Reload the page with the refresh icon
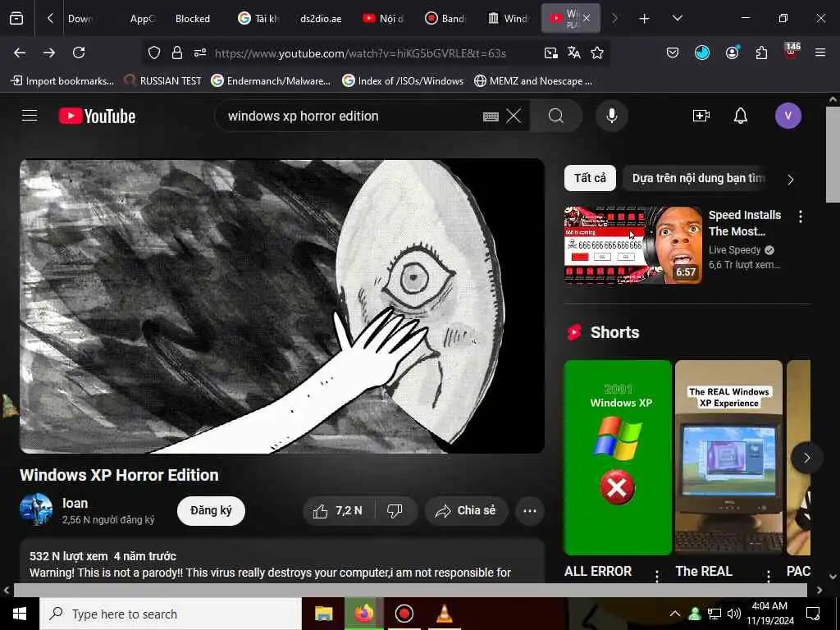The height and width of the screenshot is (630, 840). click(x=79, y=52)
